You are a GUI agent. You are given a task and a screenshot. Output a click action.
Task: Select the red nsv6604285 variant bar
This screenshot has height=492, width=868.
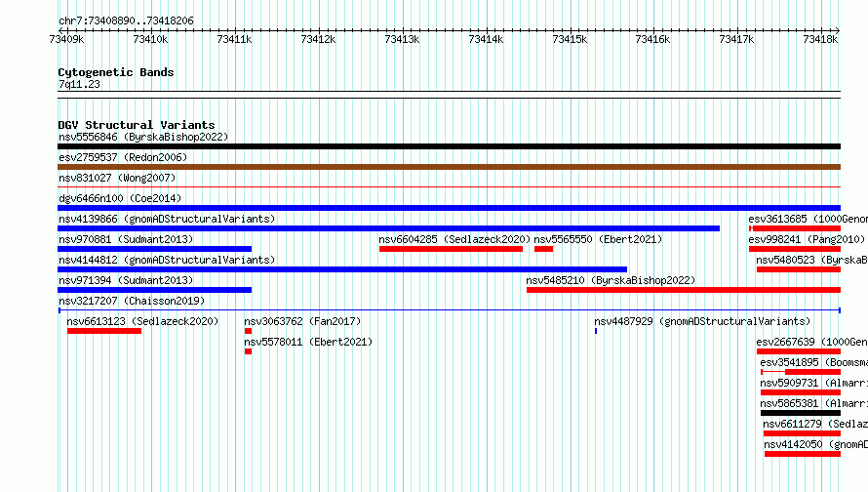tap(451, 249)
